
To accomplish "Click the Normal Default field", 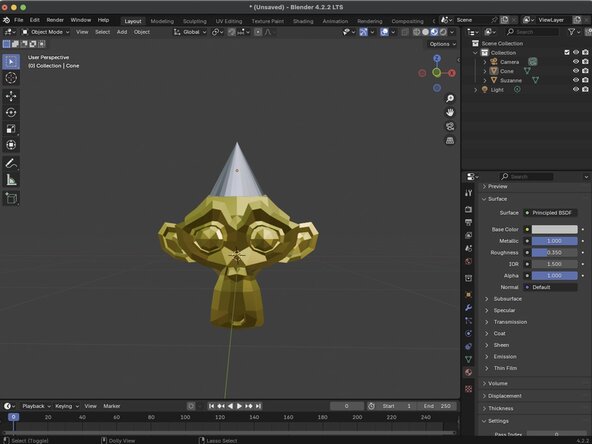I will click(x=550, y=287).
